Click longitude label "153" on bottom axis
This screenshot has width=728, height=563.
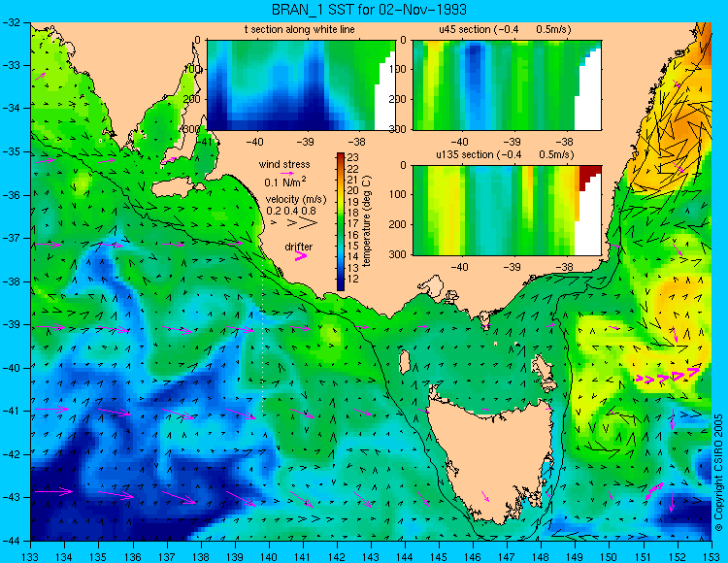point(711,556)
